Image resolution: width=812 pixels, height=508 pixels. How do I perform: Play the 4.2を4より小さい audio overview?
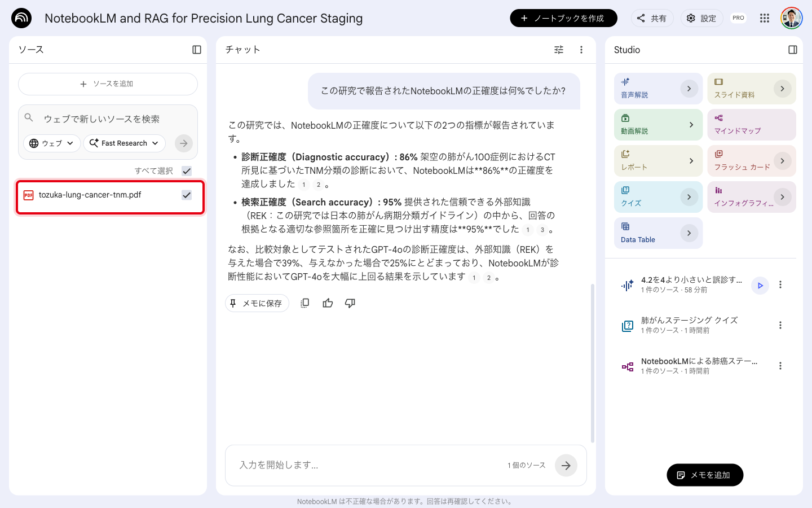(760, 286)
